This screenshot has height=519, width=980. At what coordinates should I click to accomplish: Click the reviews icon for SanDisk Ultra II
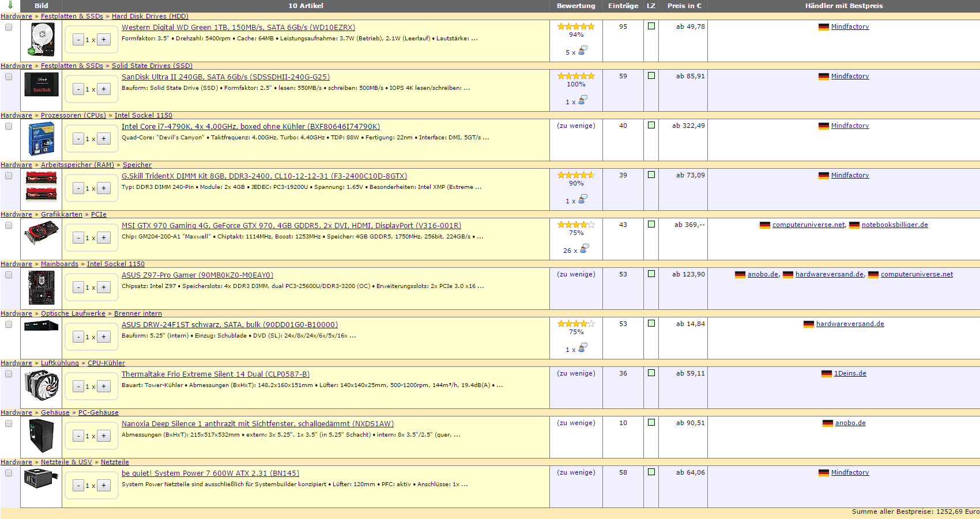[582, 100]
